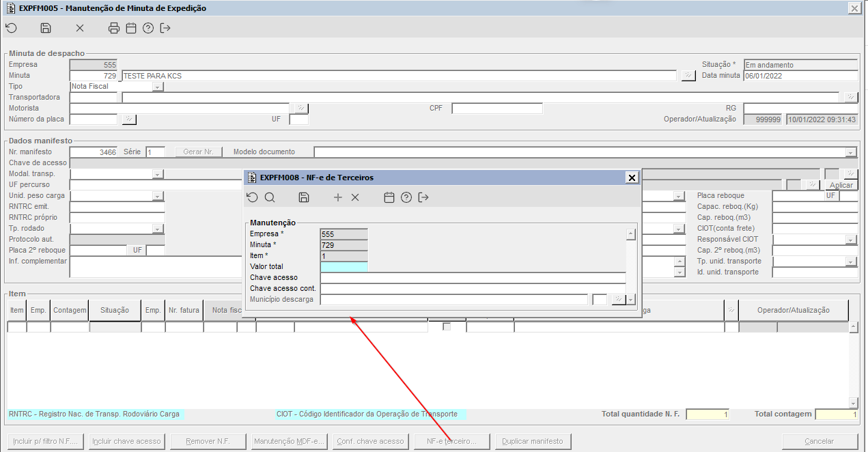Viewport: 868px width, 452px height.
Task: Click the Manutenção MDF-e button
Action: 289,441
